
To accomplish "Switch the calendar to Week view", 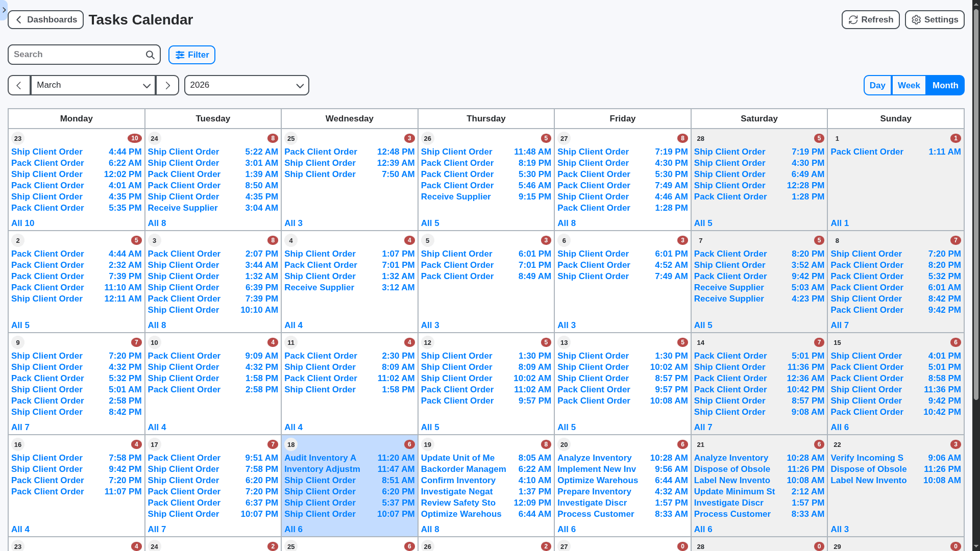I will [909, 85].
